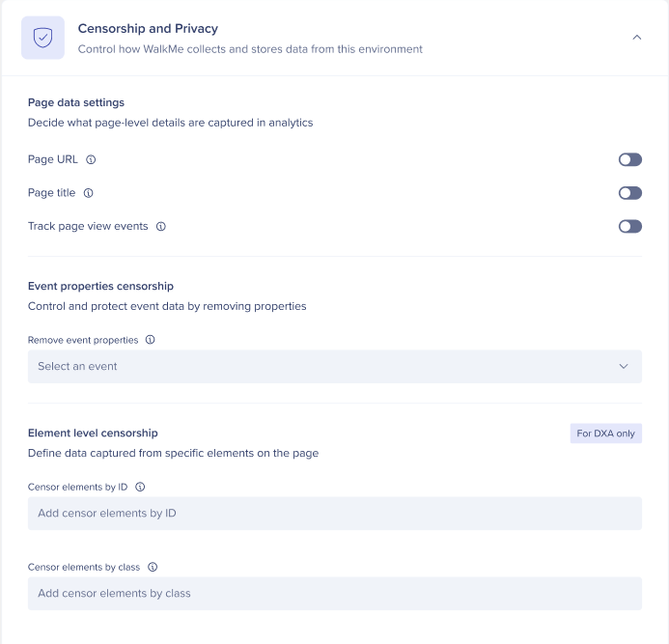Click info icon beside Track page view events
This screenshot has height=644, width=669.
(x=161, y=227)
